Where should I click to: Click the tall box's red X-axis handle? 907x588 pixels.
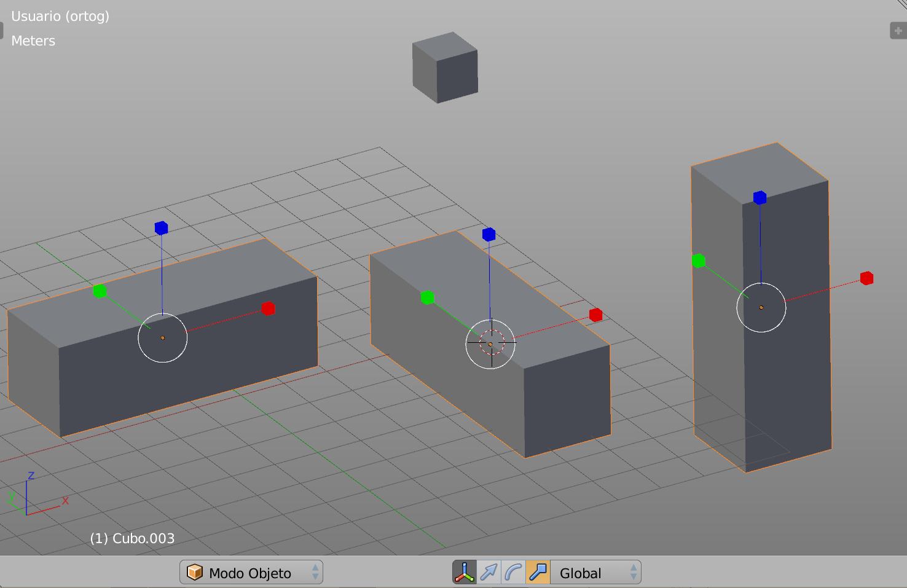click(x=866, y=278)
